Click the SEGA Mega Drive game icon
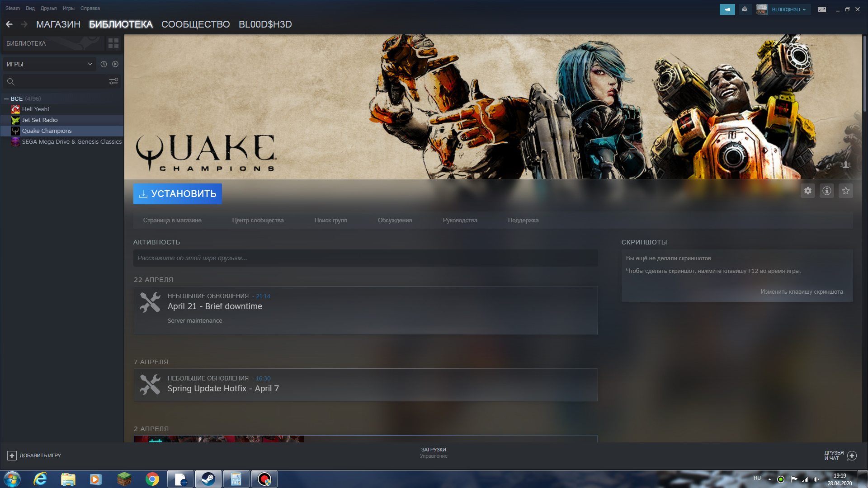868x488 pixels. (x=15, y=142)
